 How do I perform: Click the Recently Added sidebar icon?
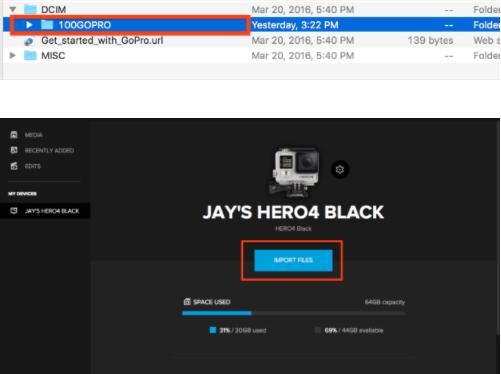[14, 150]
